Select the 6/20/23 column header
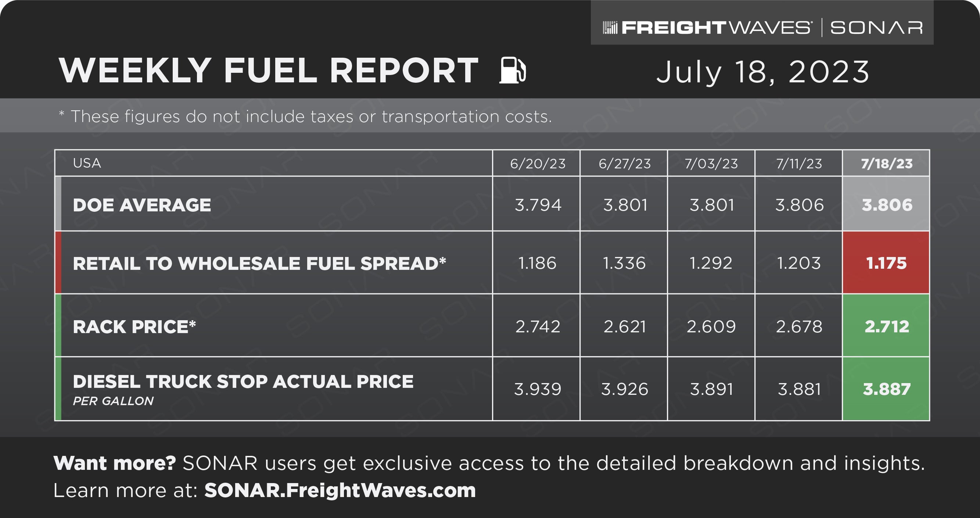The height and width of the screenshot is (518, 980). (x=537, y=163)
